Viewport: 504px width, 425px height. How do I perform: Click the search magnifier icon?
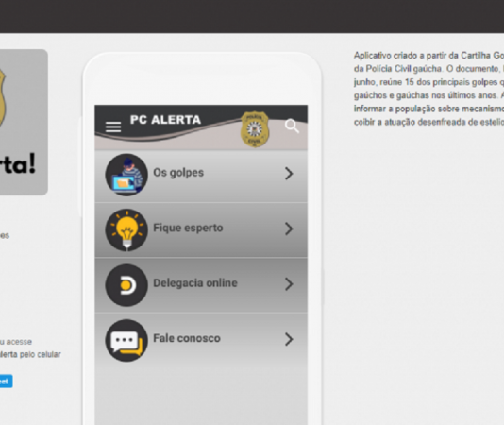(292, 127)
